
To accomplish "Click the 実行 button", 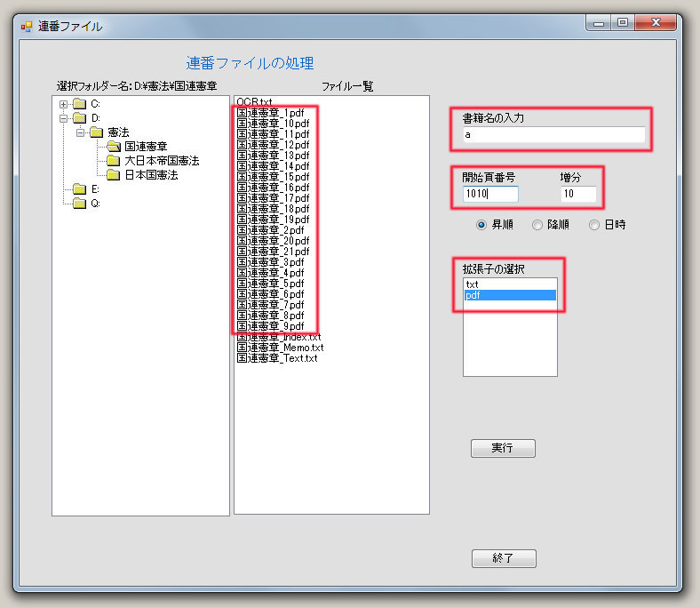I will point(503,448).
